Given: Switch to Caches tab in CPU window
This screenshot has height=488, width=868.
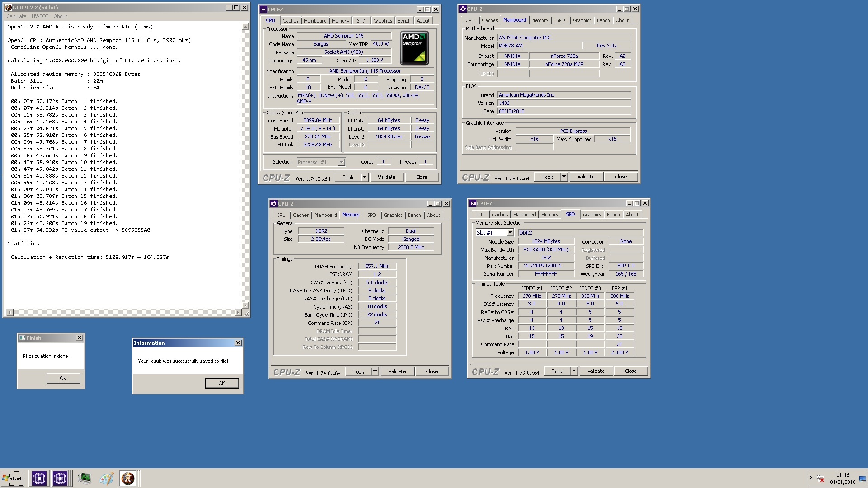Looking at the screenshot, I should click(x=290, y=21).
